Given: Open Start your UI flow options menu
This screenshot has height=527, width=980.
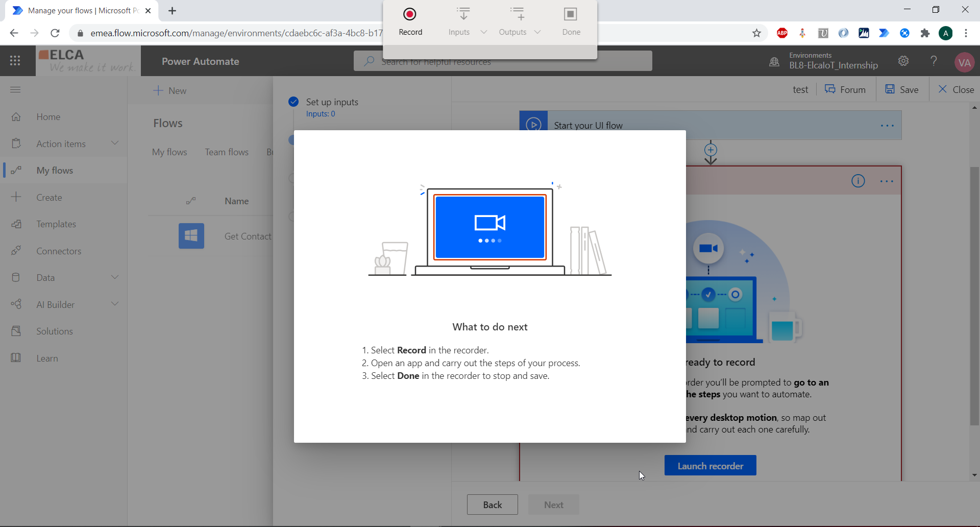Looking at the screenshot, I should click(887, 126).
